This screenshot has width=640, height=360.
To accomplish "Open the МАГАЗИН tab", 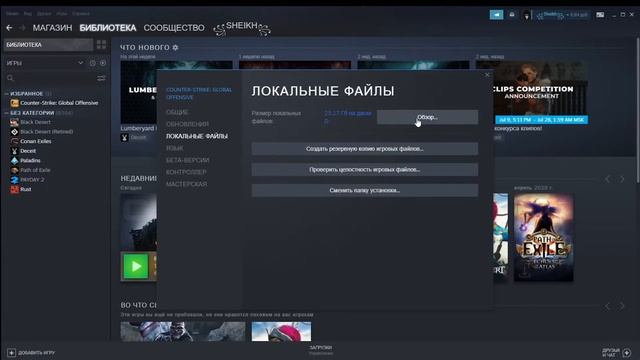I will 52,28.
